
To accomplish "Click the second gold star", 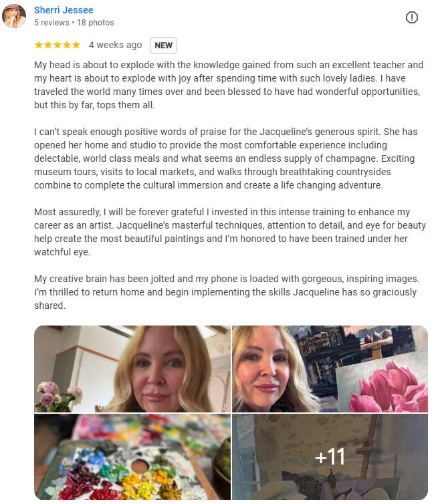I will coord(48,45).
